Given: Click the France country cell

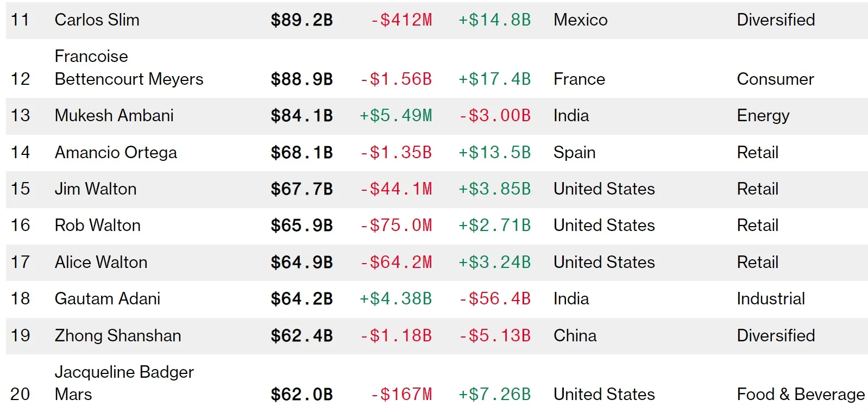Looking at the screenshot, I should [x=579, y=79].
